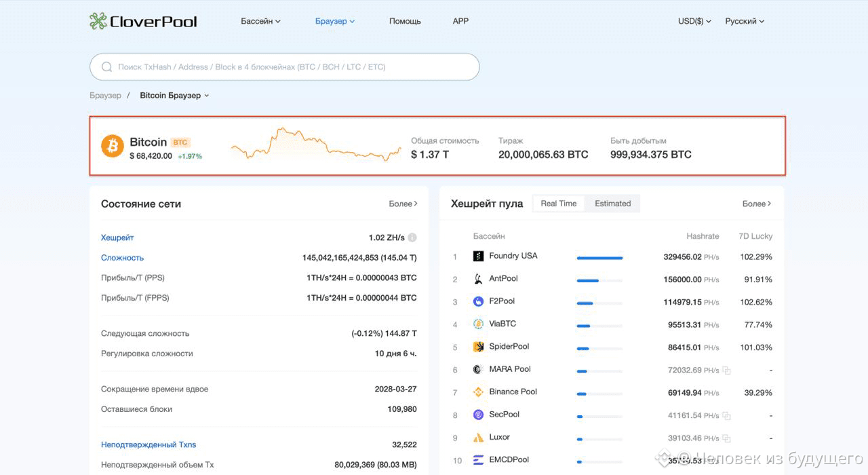
Task: Click the Foundry USA pool logo
Action: [x=478, y=256]
